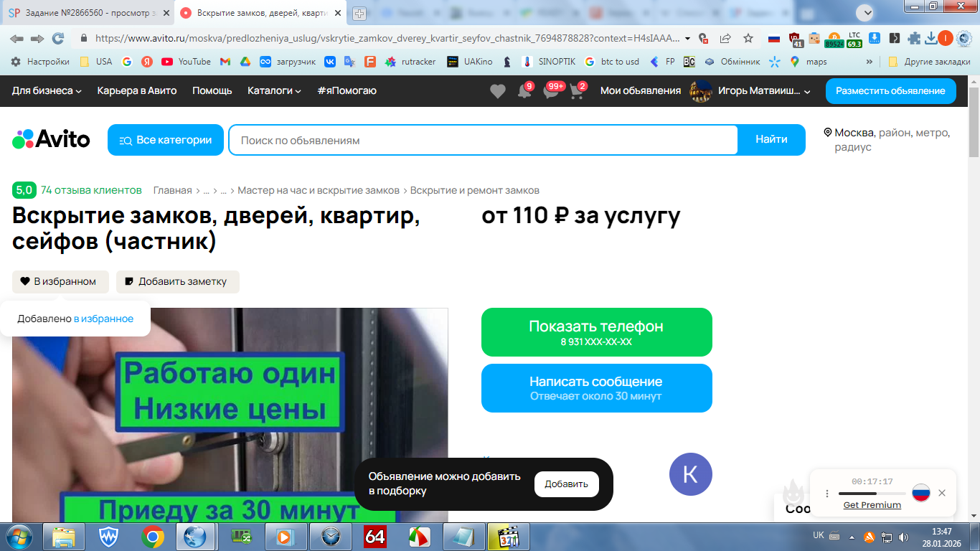The width and height of the screenshot is (980, 551).
Task: Click the Разместить объявление button
Action: (x=890, y=91)
